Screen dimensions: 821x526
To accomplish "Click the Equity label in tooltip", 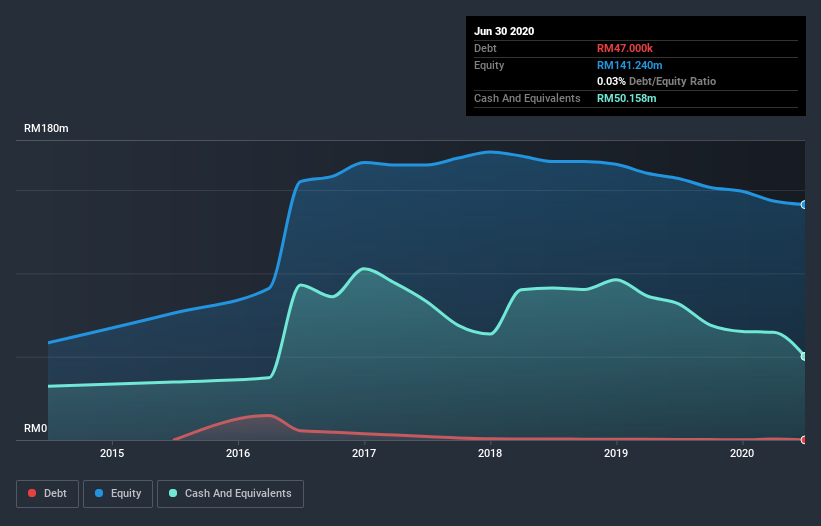I will [x=489, y=65].
